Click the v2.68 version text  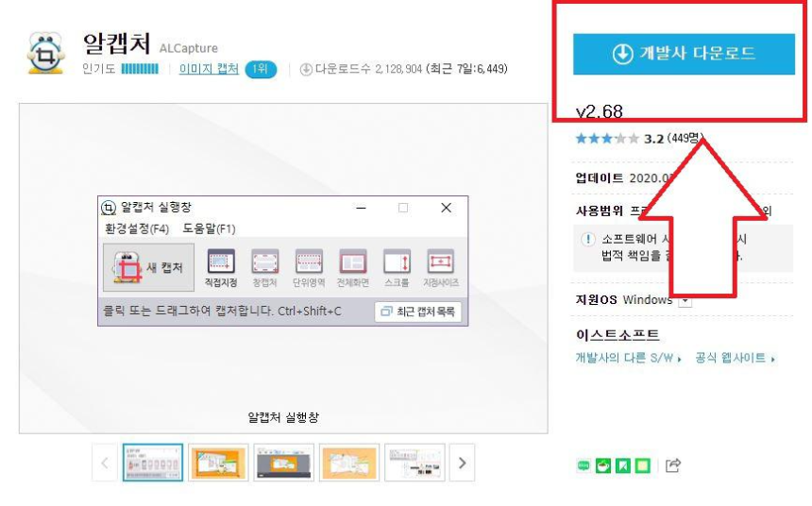(x=600, y=111)
